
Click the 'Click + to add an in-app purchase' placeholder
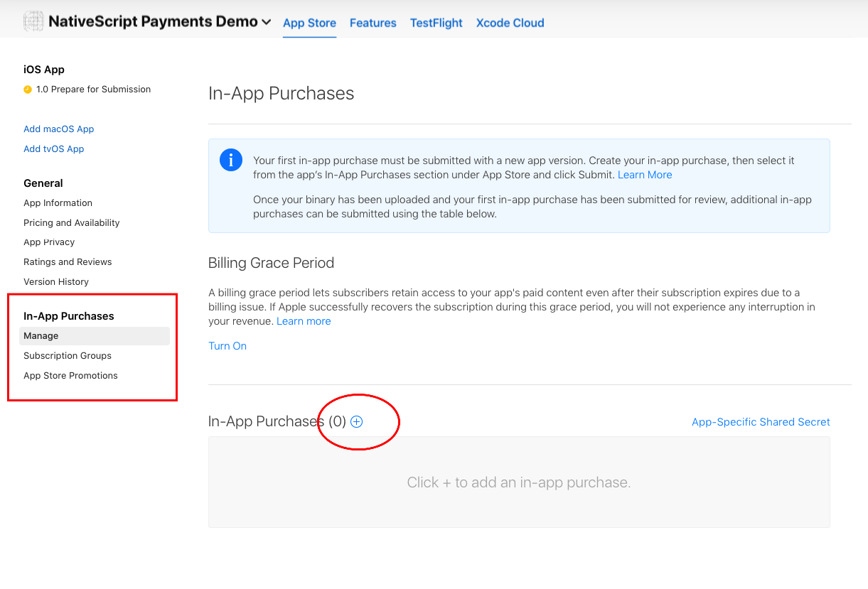519,482
